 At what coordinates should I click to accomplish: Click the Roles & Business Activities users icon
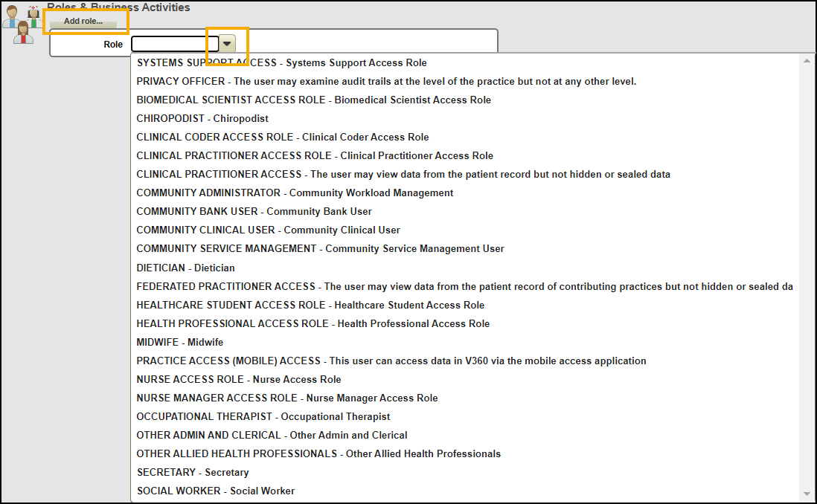click(x=22, y=22)
